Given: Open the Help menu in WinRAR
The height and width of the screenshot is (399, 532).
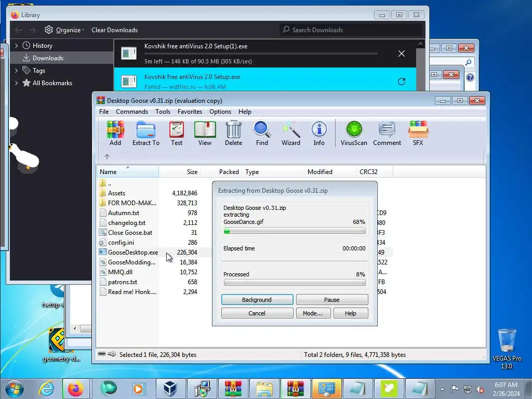Looking at the screenshot, I should tap(245, 112).
